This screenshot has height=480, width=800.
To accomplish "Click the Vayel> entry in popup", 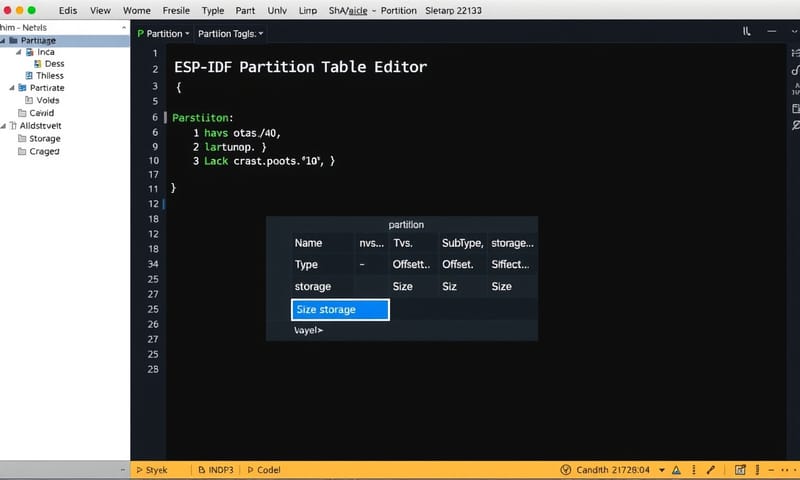I will click(x=309, y=330).
